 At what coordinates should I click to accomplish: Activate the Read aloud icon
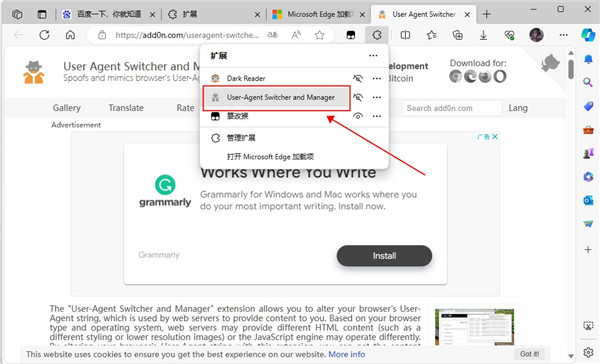[296, 35]
